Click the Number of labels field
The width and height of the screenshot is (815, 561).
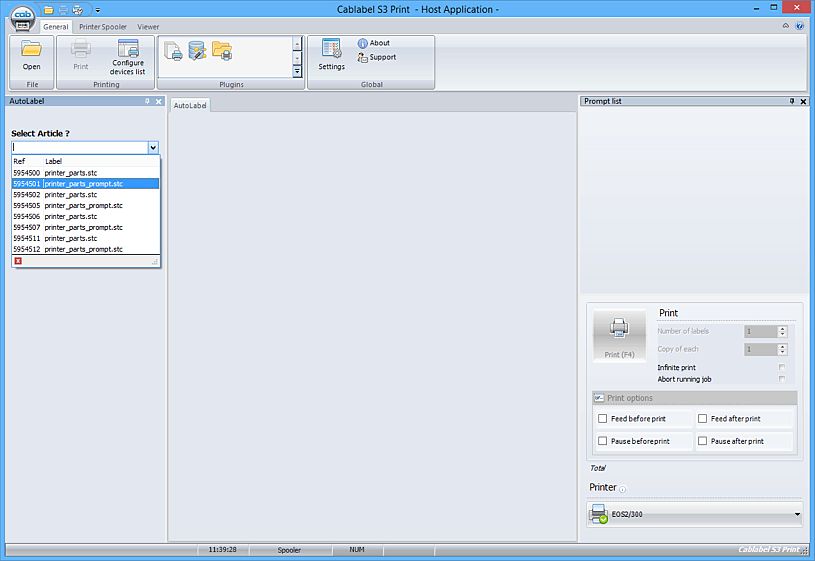pos(760,331)
